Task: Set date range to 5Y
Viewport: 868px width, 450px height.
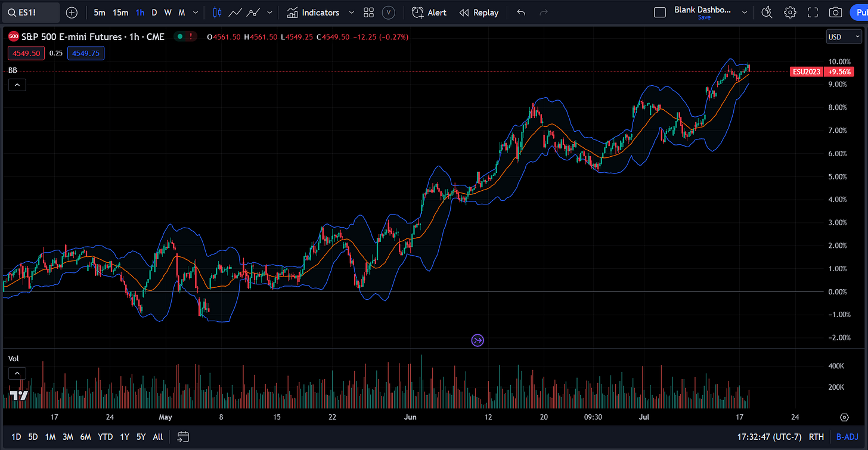Action: point(141,437)
